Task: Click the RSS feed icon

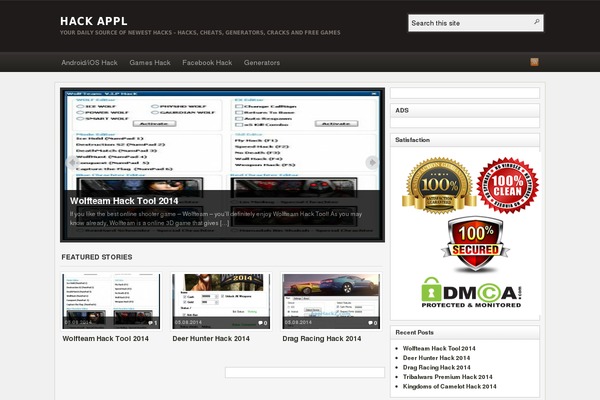Action: (x=534, y=62)
